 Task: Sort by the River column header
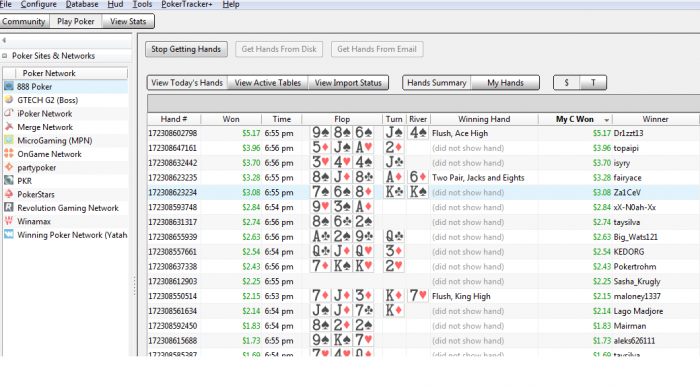(418, 119)
